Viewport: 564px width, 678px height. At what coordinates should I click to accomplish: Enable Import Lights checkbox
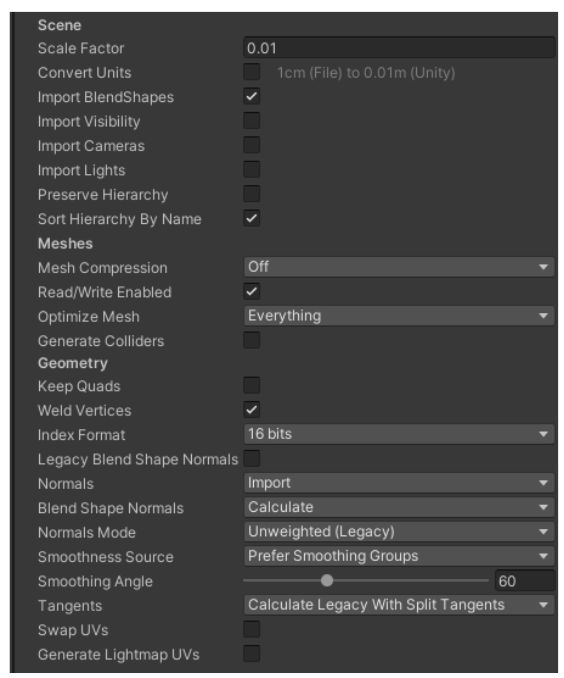[x=252, y=170]
